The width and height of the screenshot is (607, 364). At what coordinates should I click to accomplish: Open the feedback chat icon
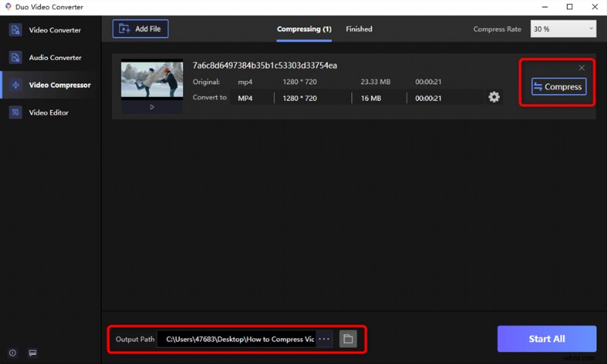pos(33,353)
